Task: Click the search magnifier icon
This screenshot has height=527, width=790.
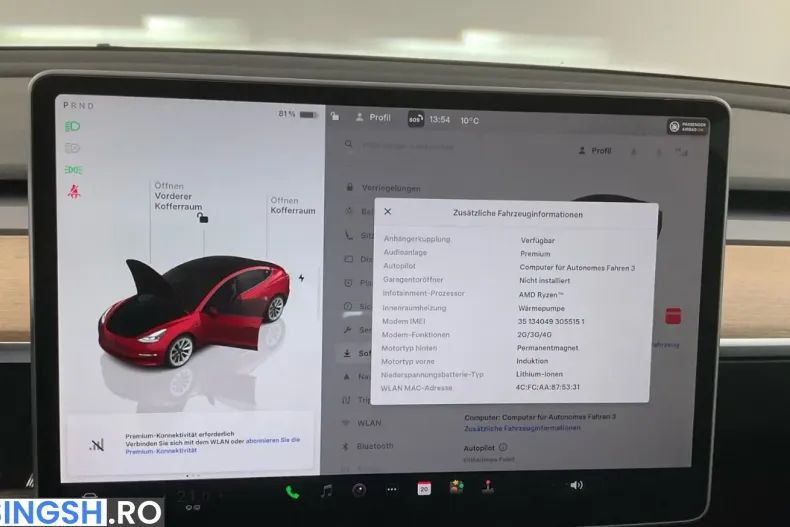Action: pos(348,145)
